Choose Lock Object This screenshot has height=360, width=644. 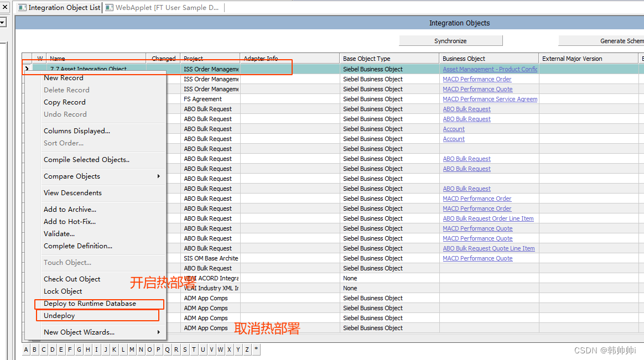[x=63, y=291]
